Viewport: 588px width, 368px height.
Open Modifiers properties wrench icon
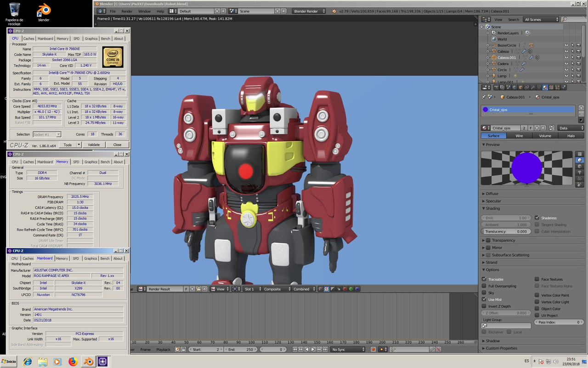pyautogui.click(x=533, y=87)
